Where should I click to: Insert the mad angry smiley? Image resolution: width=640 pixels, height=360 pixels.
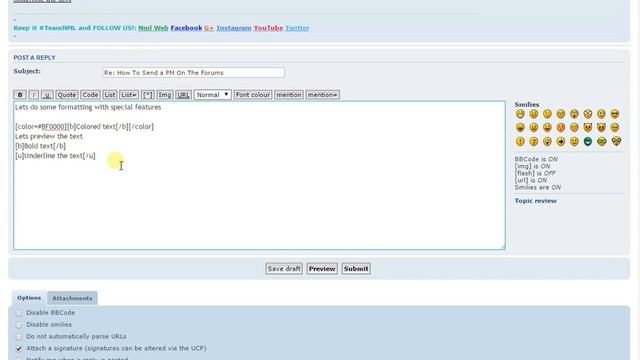(x=533, y=128)
